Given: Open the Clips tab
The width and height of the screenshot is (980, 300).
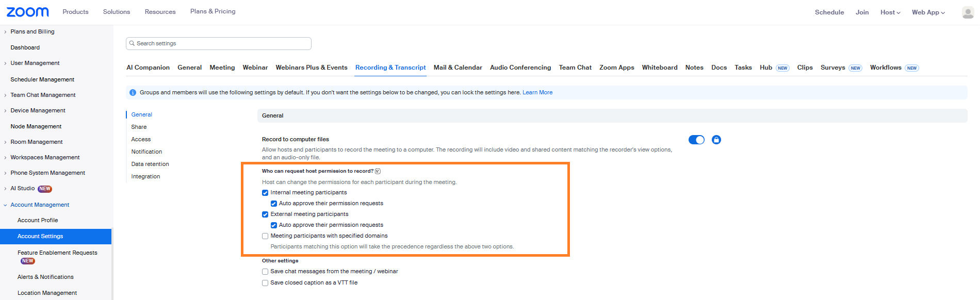Looking at the screenshot, I should (805, 68).
